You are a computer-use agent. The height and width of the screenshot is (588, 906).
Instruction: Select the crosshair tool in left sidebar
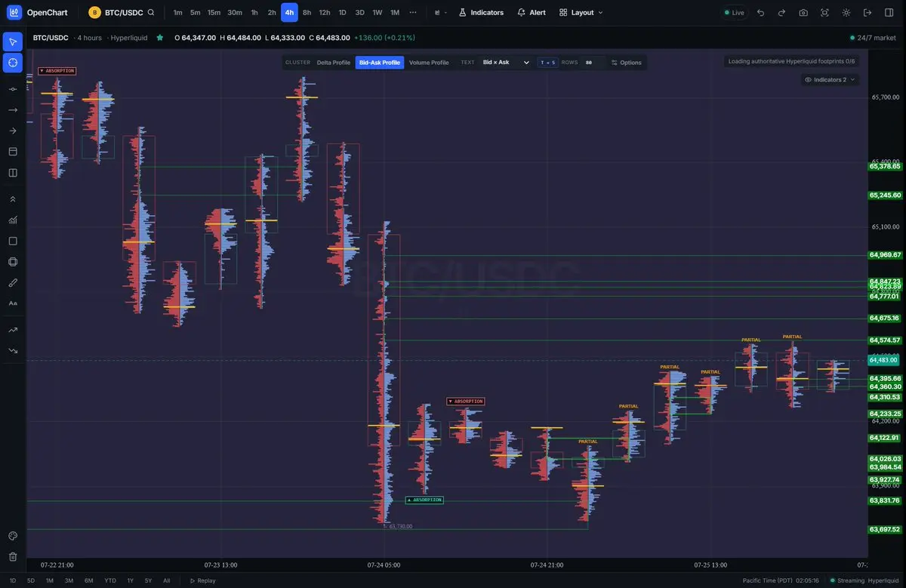click(x=13, y=63)
